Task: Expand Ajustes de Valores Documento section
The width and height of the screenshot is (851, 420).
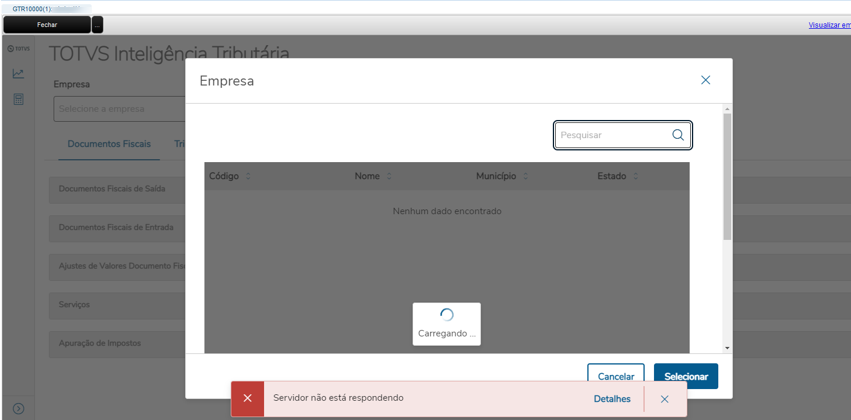Action: 117,266
